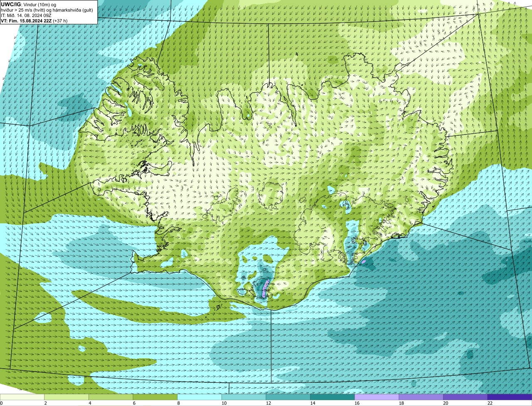This screenshot has width=532, height=406.
Task: Click the '18' tick label on the wind scale
Action: (401, 403)
